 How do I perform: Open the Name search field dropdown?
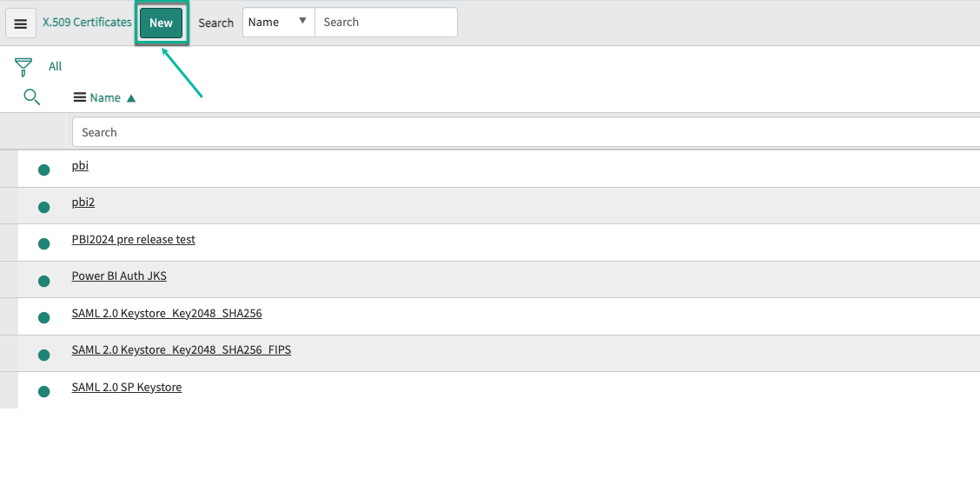[x=278, y=23]
